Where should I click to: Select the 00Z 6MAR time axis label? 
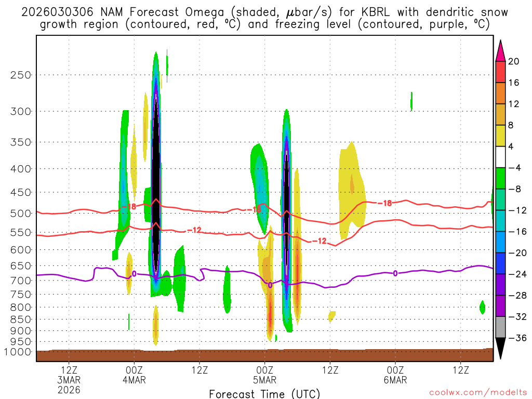click(395, 375)
